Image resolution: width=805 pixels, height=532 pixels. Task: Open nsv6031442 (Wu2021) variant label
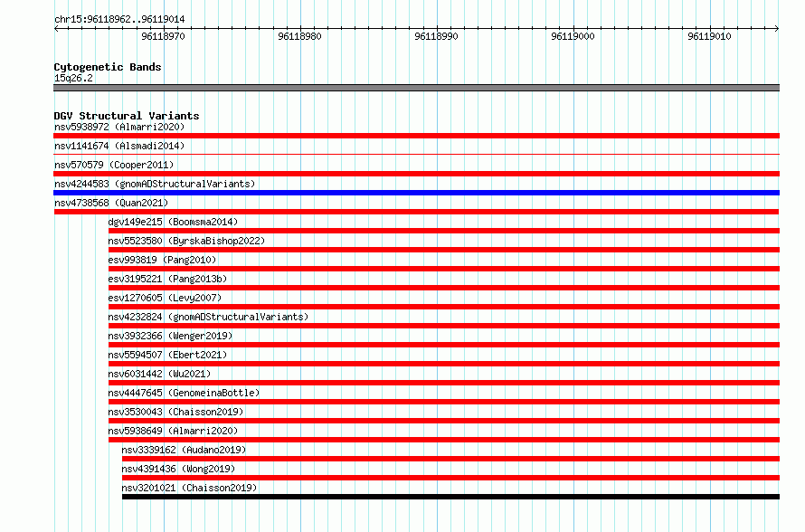[160, 374]
